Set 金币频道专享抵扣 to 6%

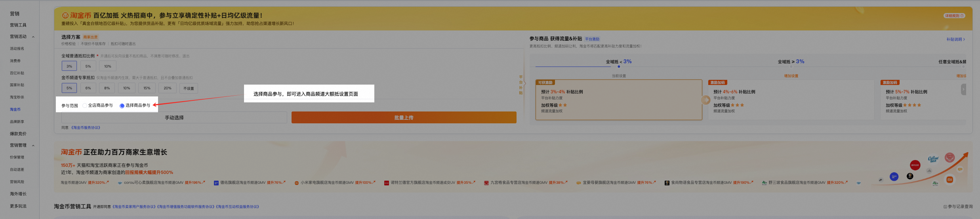click(x=88, y=88)
